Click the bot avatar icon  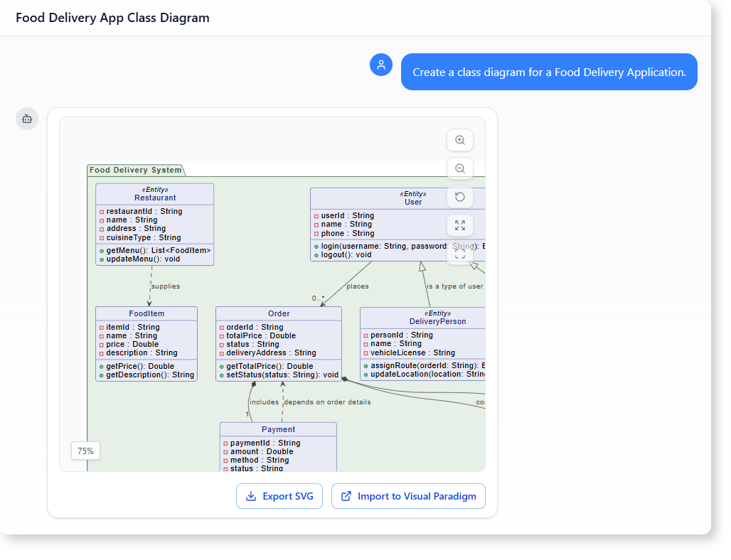(27, 119)
